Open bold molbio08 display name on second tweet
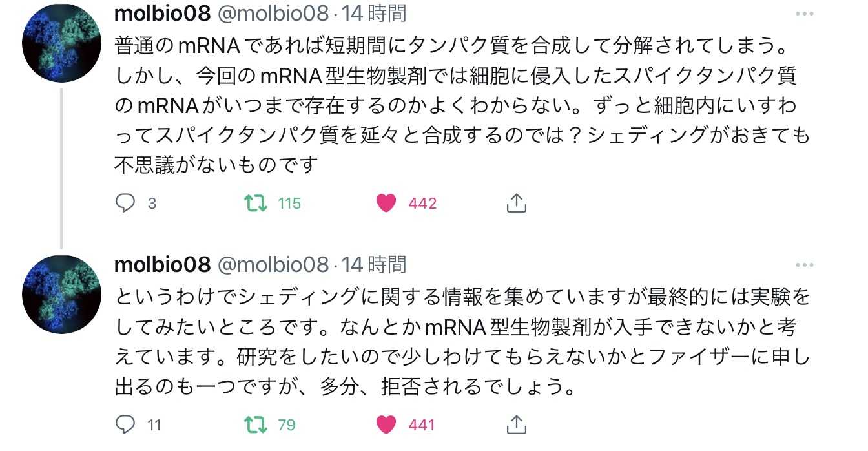The width and height of the screenshot is (868, 451). pyautogui.click(x=162, y=264)
